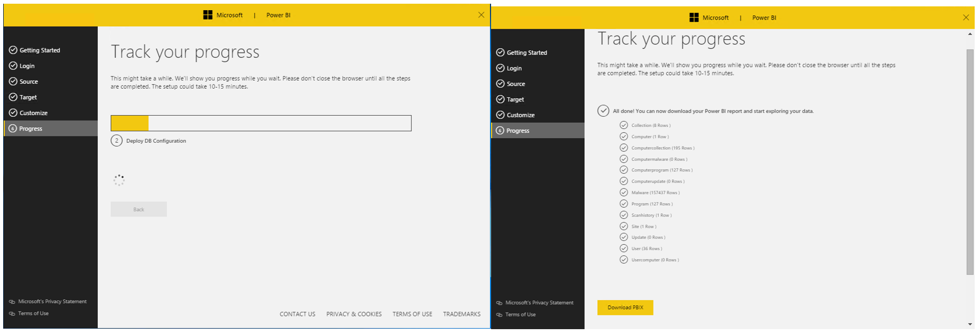The image size is (980, 335).
Task: Go to the Login step in the right window sidebar
Action: (514, 68)
